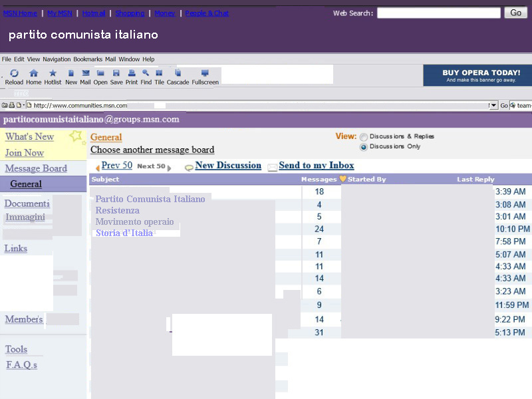Screen dimensions: 532x399
Task: Click the Prev 50 link
Action: coord(117,165)
